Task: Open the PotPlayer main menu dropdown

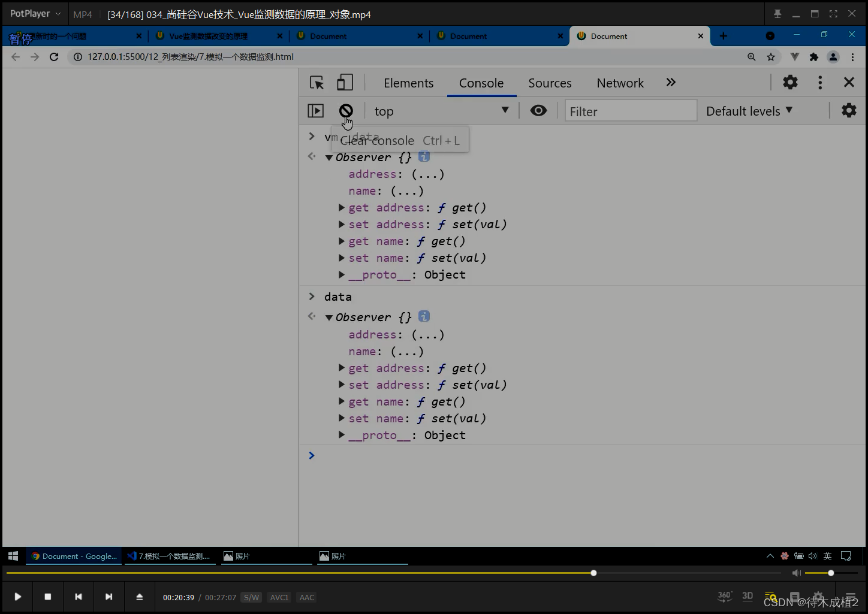Action: (x=35, y=13)
